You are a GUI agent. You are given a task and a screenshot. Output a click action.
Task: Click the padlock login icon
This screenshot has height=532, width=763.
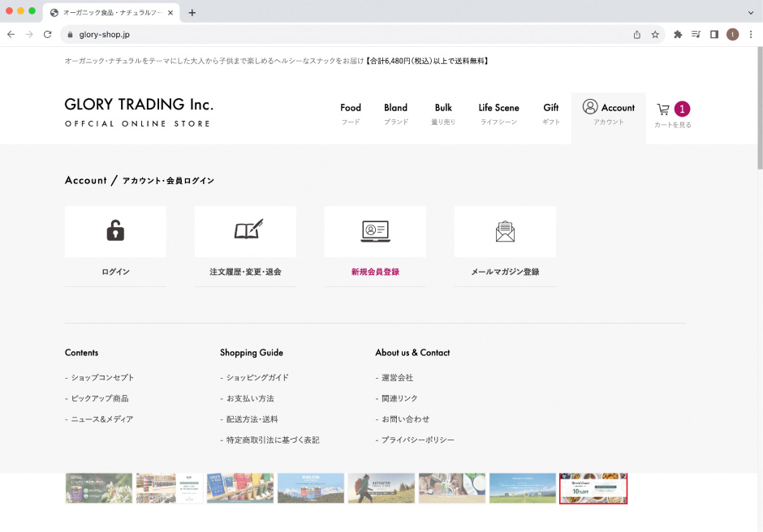(x=115, y=231)
